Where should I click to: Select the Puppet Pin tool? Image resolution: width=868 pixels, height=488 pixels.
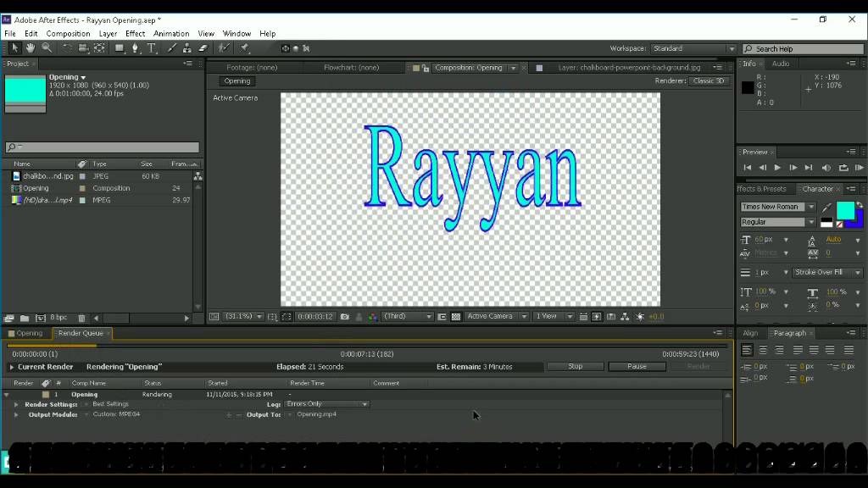tap(245, 48)
